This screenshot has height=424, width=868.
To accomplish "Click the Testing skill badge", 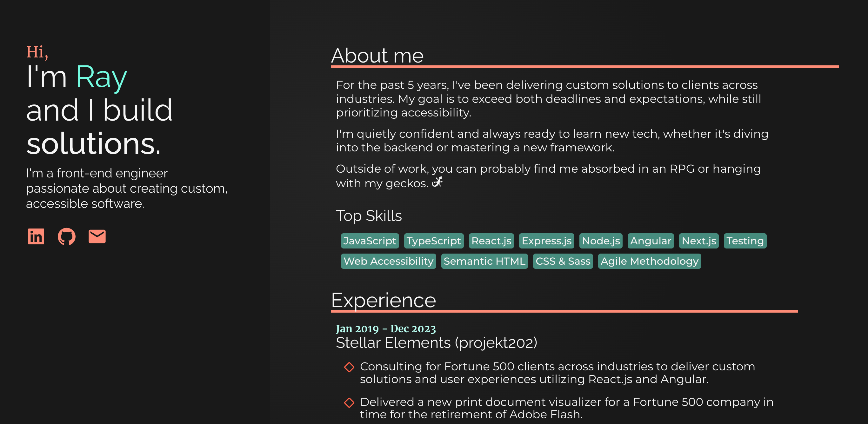I will pos(745,241).
